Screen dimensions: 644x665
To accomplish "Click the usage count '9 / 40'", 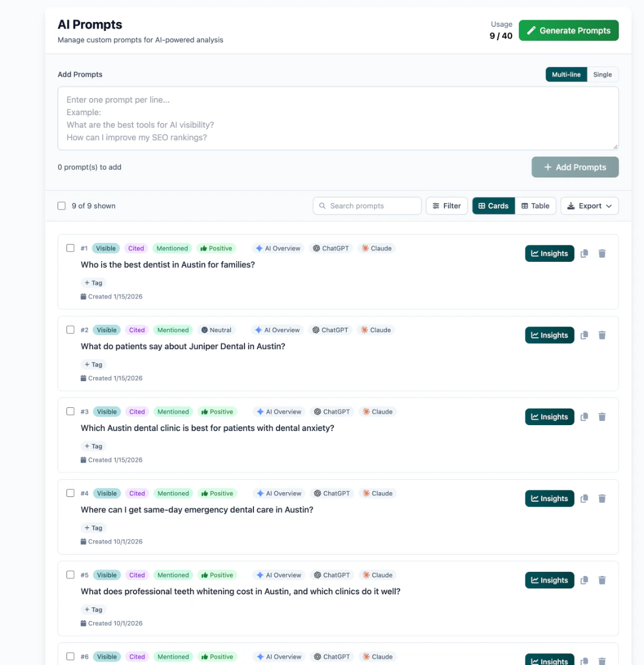I will pyautogui.click(x=501, y=36).
